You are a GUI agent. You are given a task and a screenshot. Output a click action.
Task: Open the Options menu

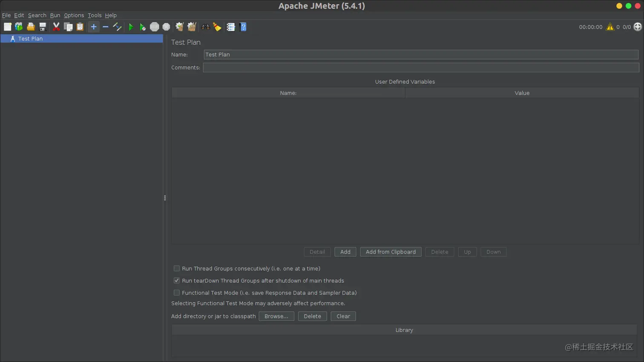pyautogui.click(x=74, y=15)
